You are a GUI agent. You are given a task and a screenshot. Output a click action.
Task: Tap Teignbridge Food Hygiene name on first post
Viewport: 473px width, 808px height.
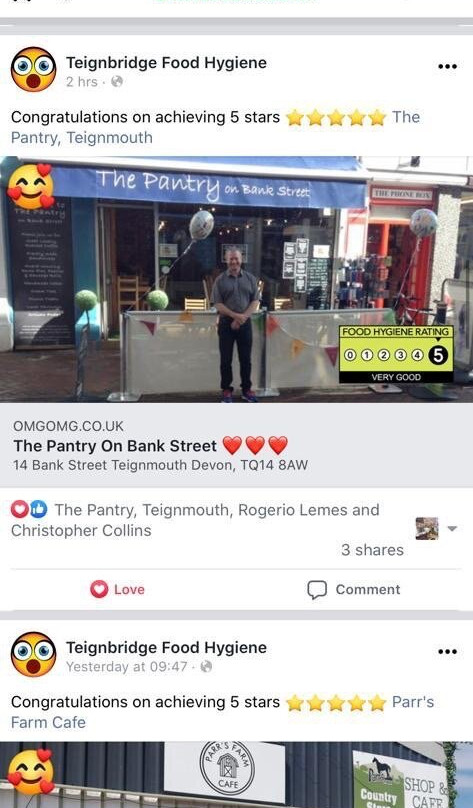[166, 63]
